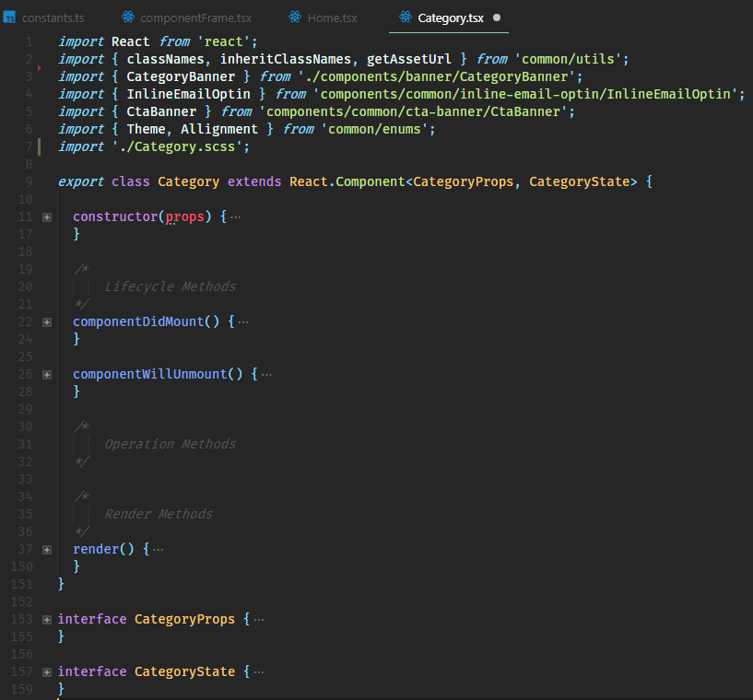The width and height of the screenshot is (753, 700).
Task: Click the folded ellipsis after componentWillUnmount()
Action: [x=266, y=374]
